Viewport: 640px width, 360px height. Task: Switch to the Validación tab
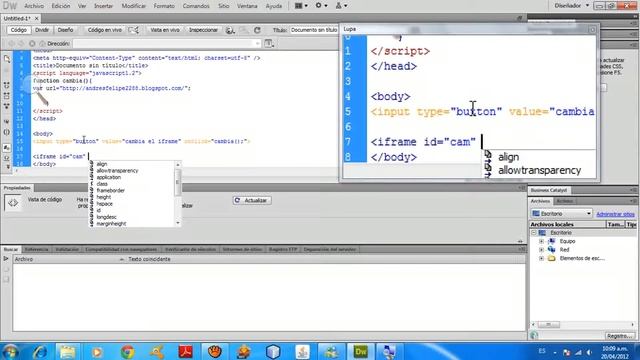[67, 249]
